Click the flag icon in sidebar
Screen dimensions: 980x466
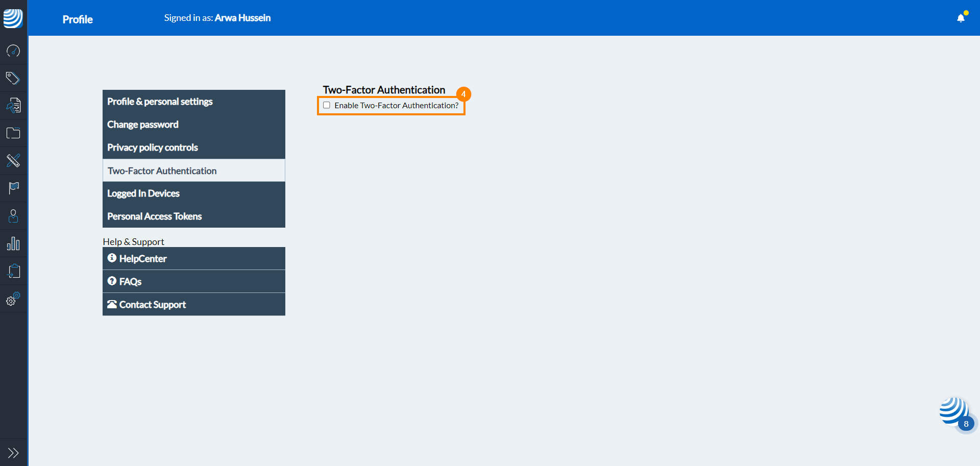pos(13,188)
